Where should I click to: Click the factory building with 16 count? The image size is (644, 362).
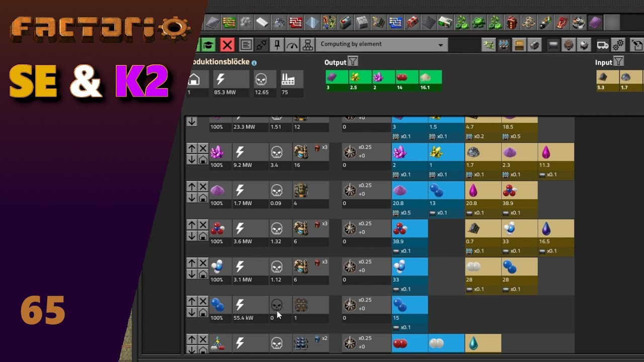pos(302,152)
